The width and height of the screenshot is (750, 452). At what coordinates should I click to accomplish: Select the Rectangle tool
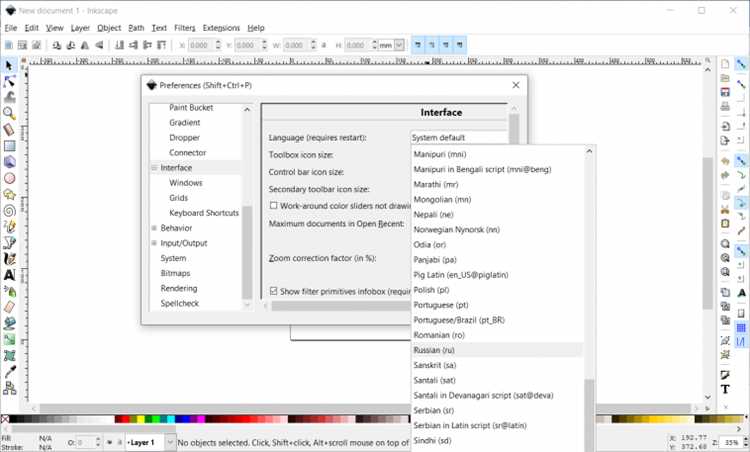(x=9, y=146)
